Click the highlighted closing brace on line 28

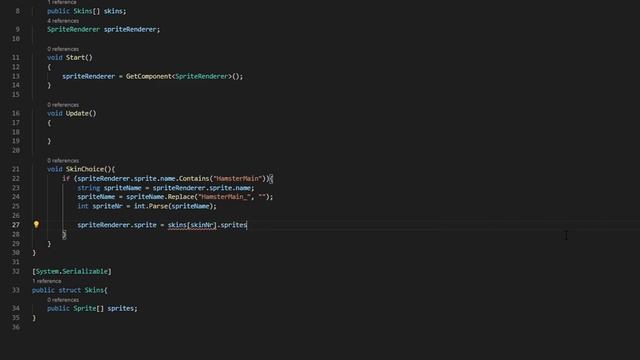[64, 234]
